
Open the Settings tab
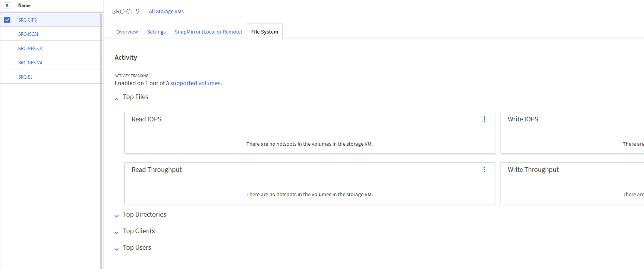point(156,32)
